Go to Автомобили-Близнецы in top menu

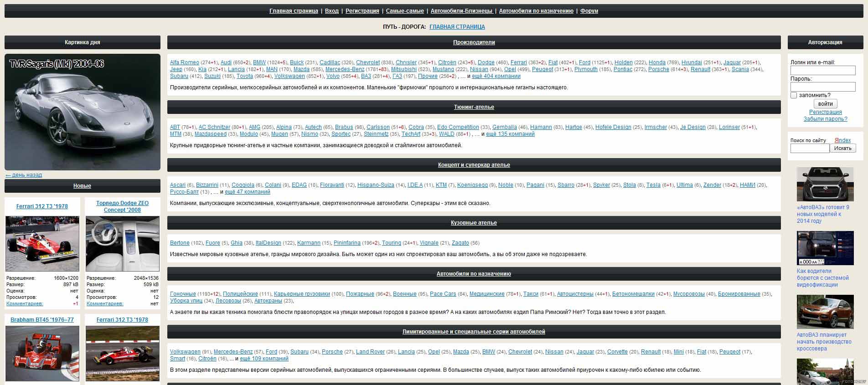(461, 11)
